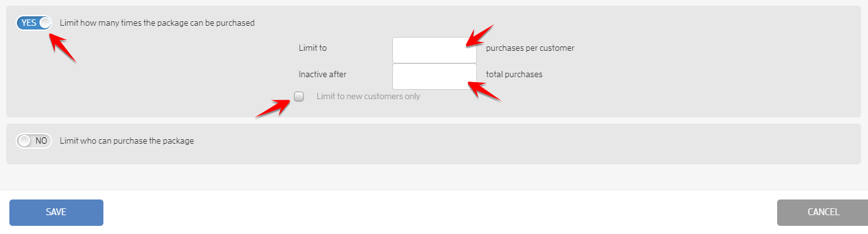The height and width of the screenshot is (234, 868).
Task: Click the 'total purchases' text
Action: pyautogui.click(x=514, y=74)
